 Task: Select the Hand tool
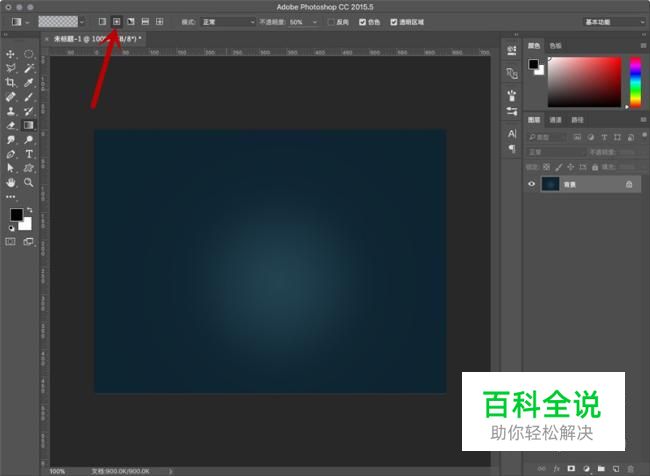coord(11,182)
